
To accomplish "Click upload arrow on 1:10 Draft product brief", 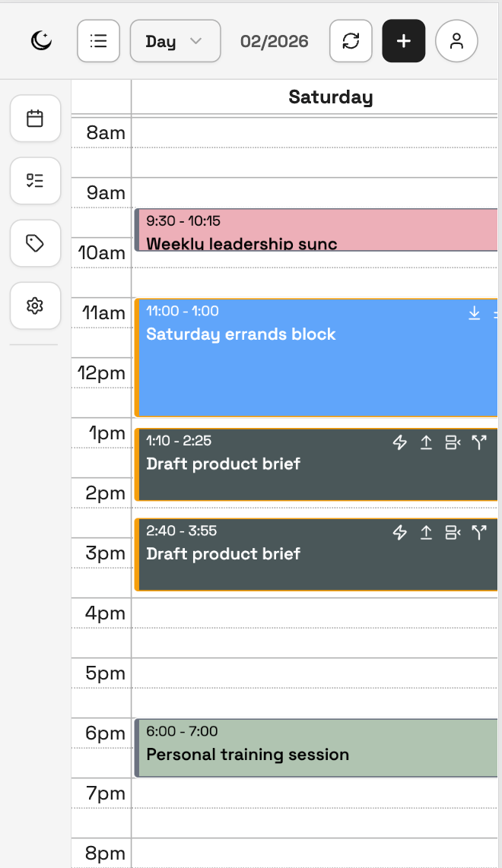I will [x=426, y=443].
